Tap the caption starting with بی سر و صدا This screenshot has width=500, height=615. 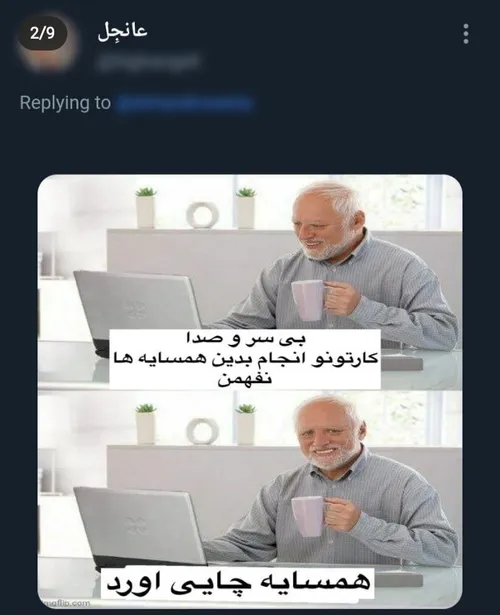click(245, 359)
